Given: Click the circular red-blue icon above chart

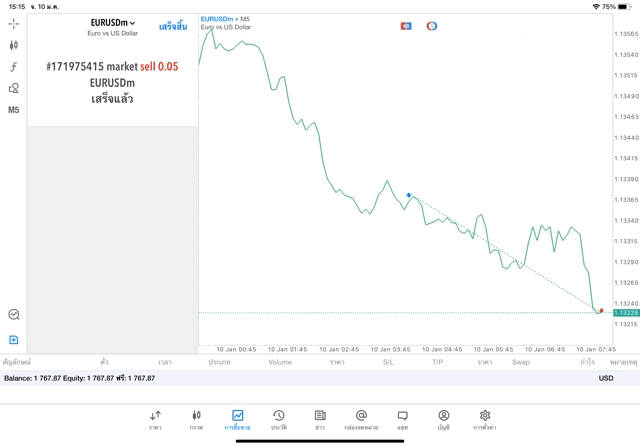Looking at the screenshot, I should click(x=432, y=25).
